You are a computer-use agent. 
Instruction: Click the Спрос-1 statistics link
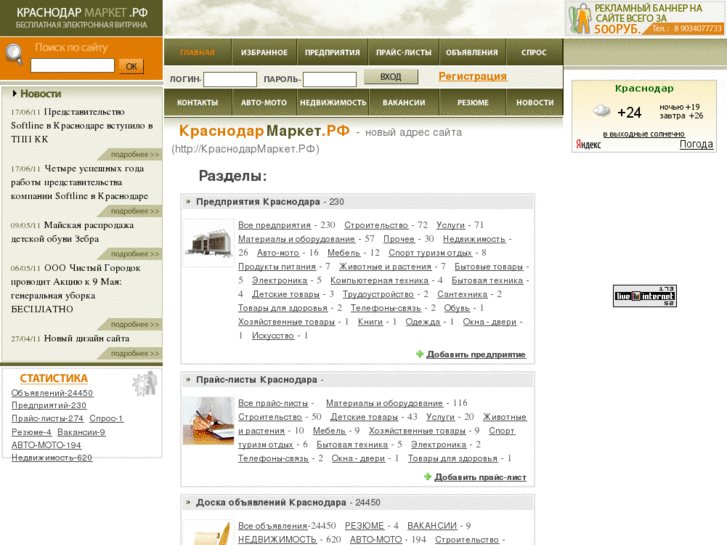pos(106,418)
